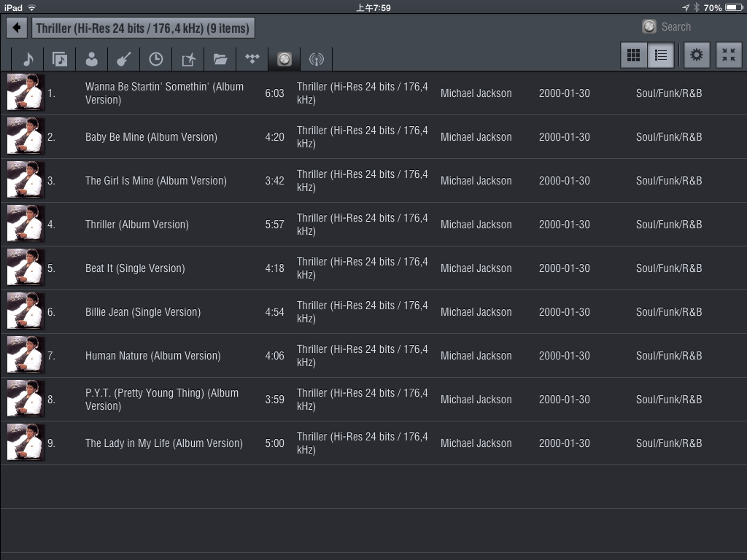The height and width of the screenshot is (560, 747).
Task: Open the Songs tab with music note icon
Action: pos(28,59)
